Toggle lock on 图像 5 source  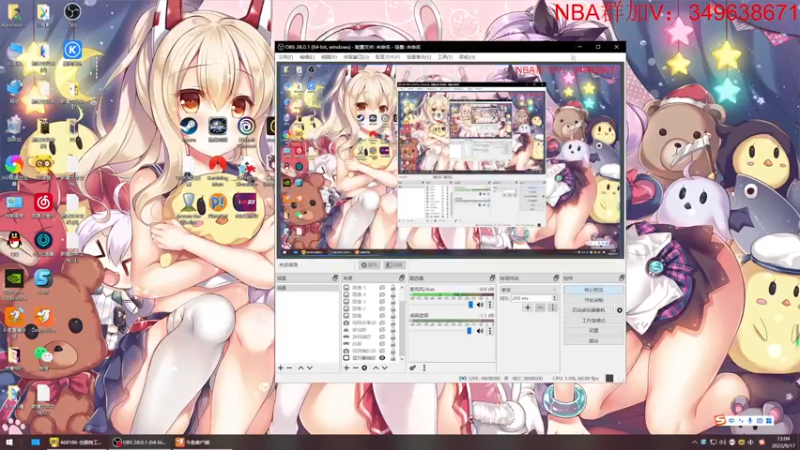pyautogui.click(x=393, y=288)
